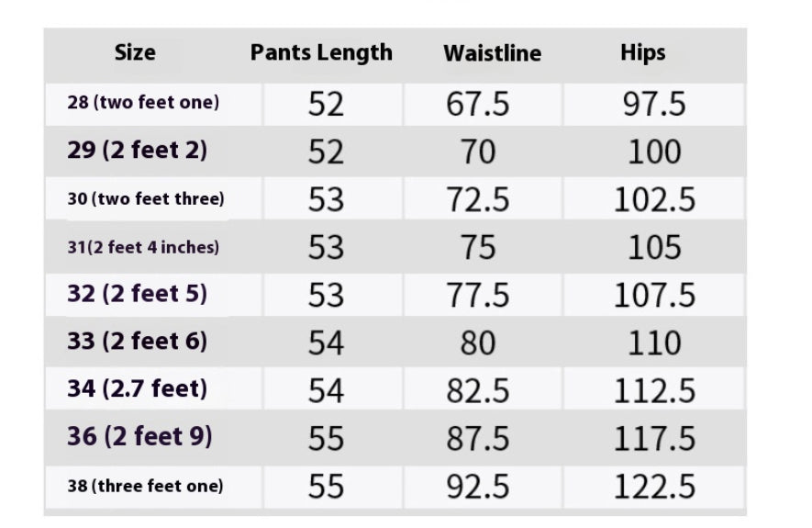The width and height of the screenshot is (812, 528).
Task: Select the 36 (2 feet 9) size cell
Action: 139,436
